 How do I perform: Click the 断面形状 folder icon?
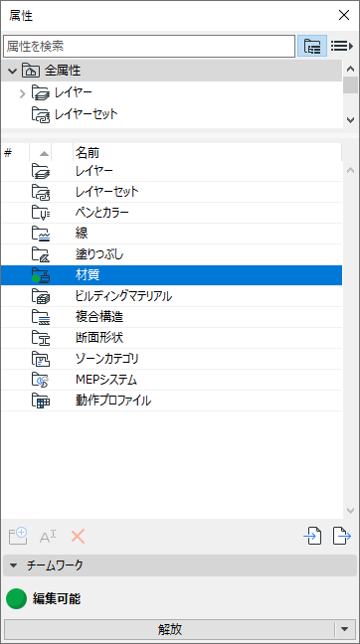click(x=40, y=338)
